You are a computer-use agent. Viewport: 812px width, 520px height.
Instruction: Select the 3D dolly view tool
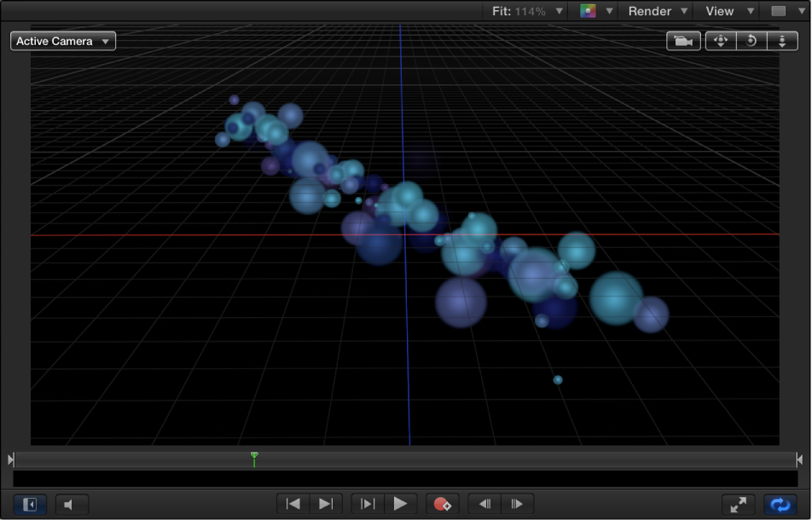pyautogui.click(x=782, y=40)
